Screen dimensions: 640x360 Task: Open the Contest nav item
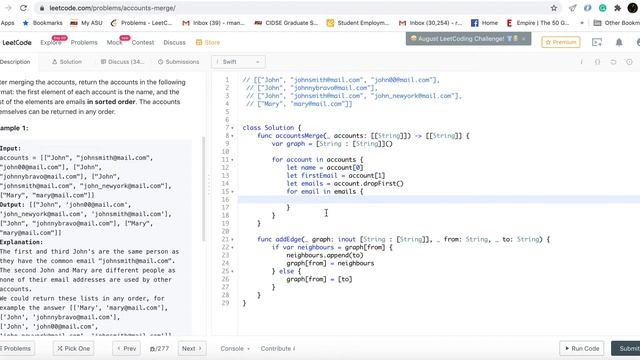(x=143, y=42)
